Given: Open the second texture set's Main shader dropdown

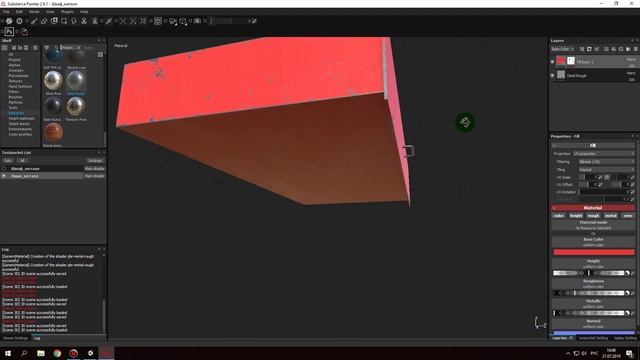Looking at the screenshot, I should click(x=94, y=176).
